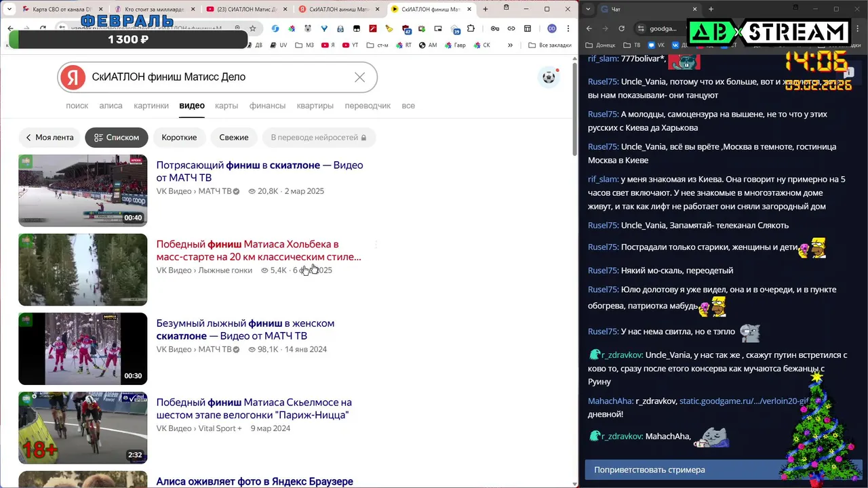This screenshot has width=868, height=488.
Task: Open a new tab in Yandex window
Action: click(485, 9)
